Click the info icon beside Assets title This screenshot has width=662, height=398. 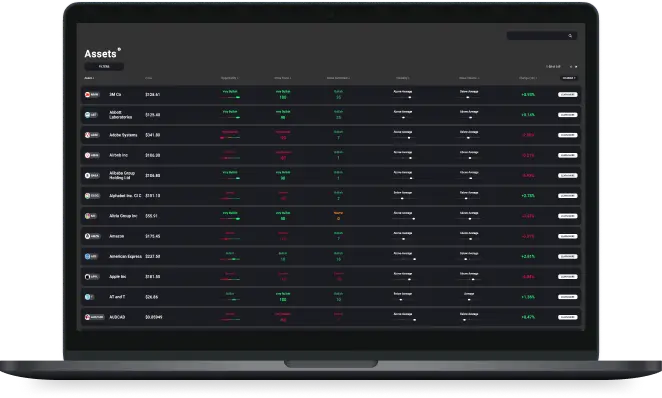(x=119, y=49)
